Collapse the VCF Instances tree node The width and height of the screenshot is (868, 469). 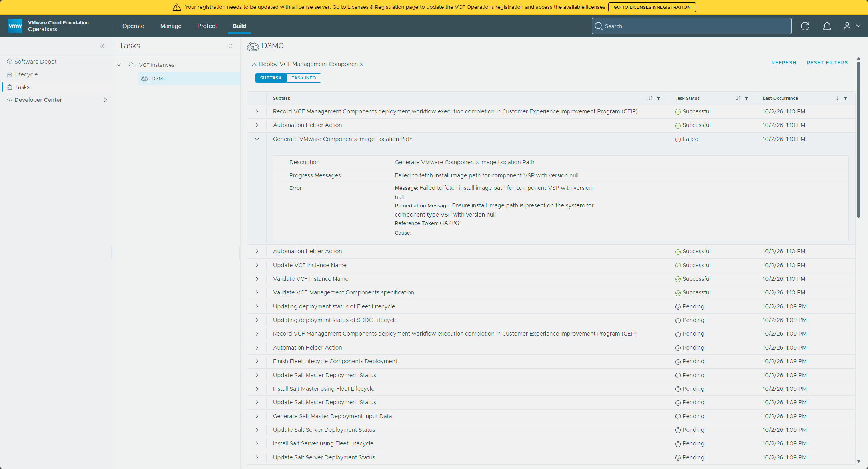[x=119, y=65]
